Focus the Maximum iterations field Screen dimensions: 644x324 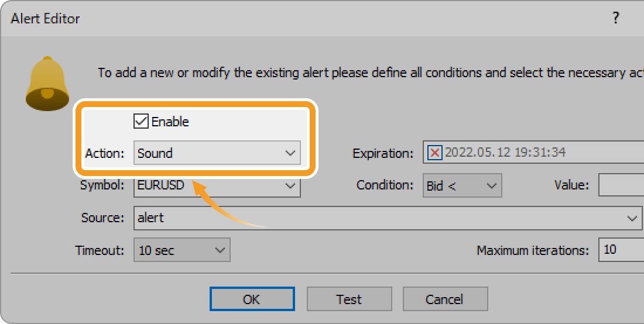coord(621,250)
